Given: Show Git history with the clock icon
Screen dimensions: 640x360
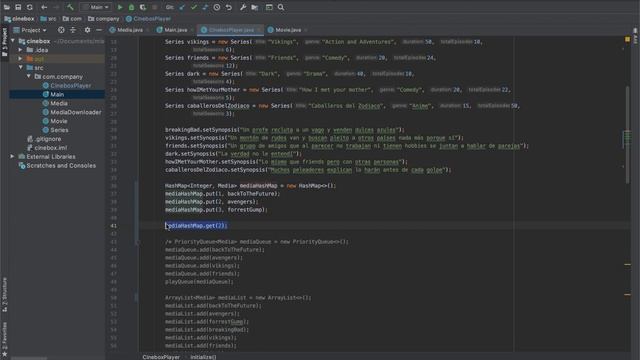Looking at the screenshot, I should [x=217, y=7].
